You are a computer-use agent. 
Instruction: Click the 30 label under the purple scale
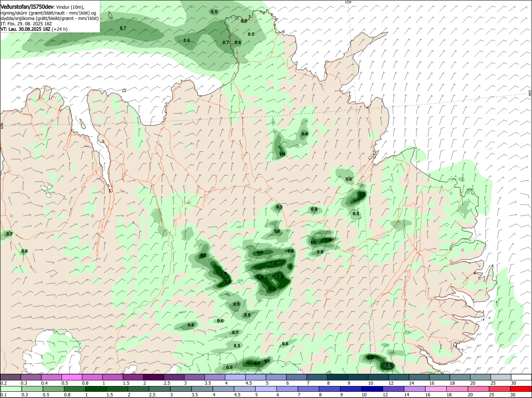514,383
